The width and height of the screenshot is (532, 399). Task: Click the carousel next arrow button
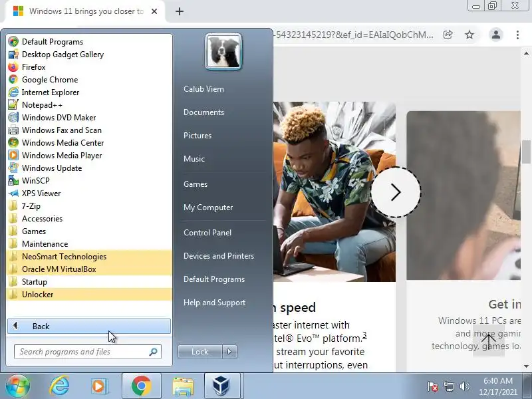coord(396,192)
